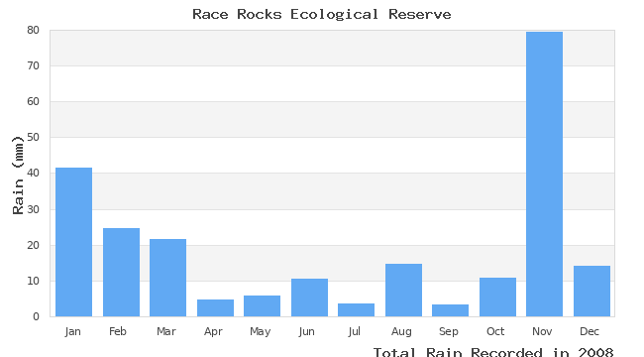Screen dimensions: 644x357
Task: Click the 'Total Rain Recorded in 2008' caption
Action: pyautogui.click(x=493, y=352)
